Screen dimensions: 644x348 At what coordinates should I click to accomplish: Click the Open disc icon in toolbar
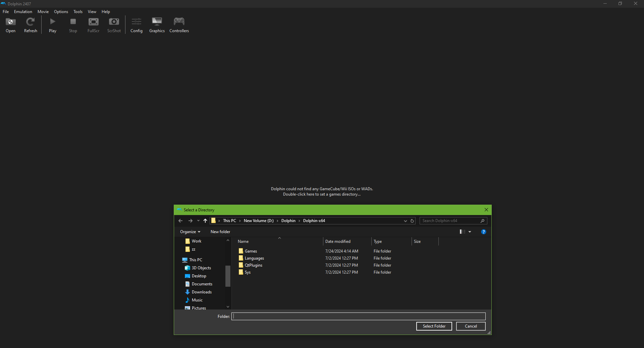coord(10,25)
